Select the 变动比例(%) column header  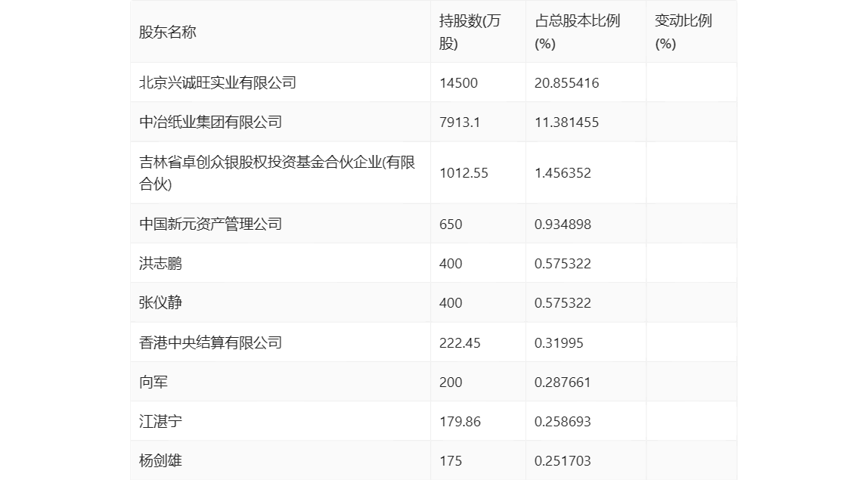click(683, 32)
